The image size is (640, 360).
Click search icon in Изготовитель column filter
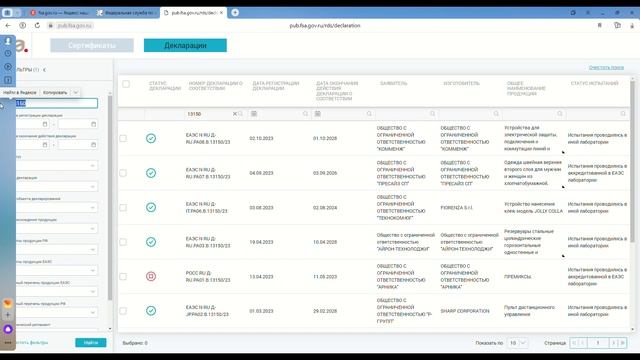tap(496, 114)
